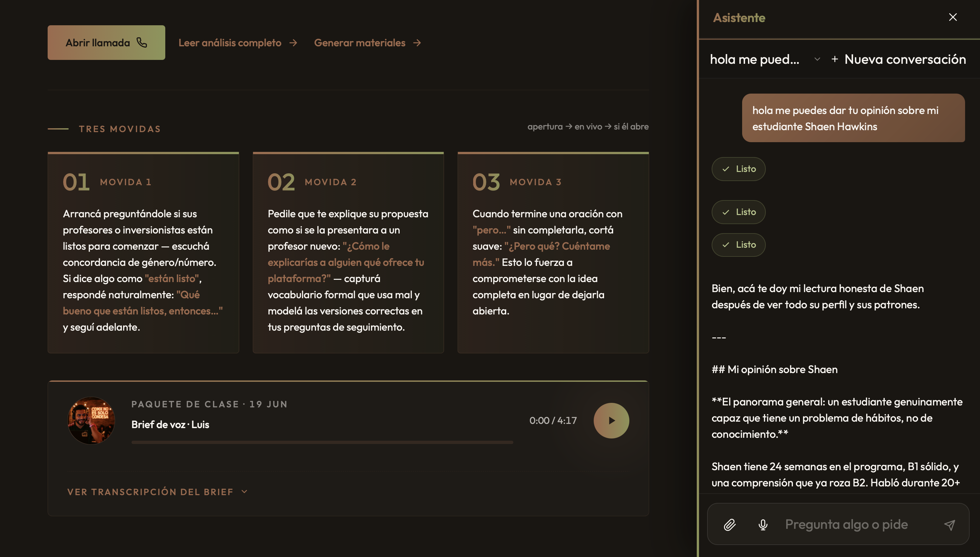Click the 'Brief de voz · Luis' title
This screenshot has width=980, height=557.
click(x=170, y=425)
